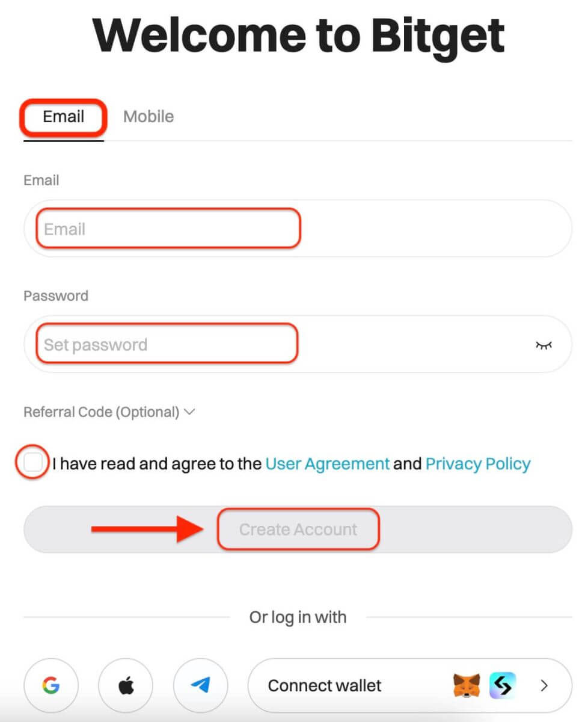Click the Password label above the field
Image resolution: width=588 pixels, height=722 pixels.
[55, 295]
